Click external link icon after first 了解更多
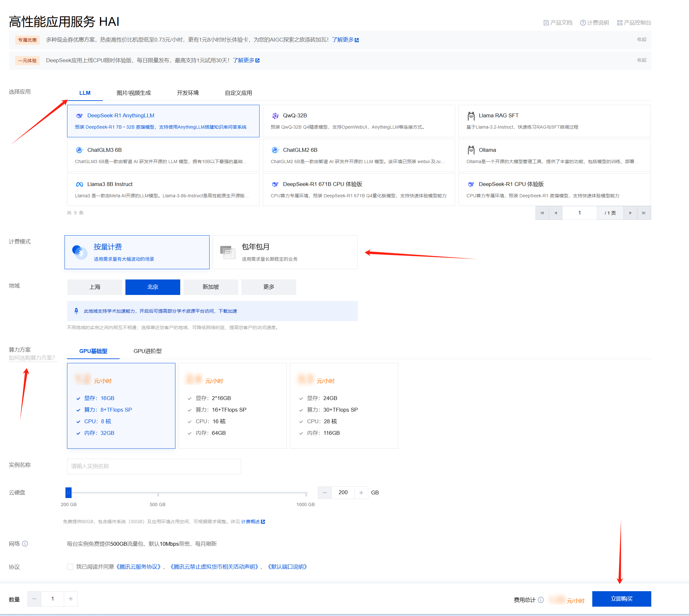 [357, 40]
